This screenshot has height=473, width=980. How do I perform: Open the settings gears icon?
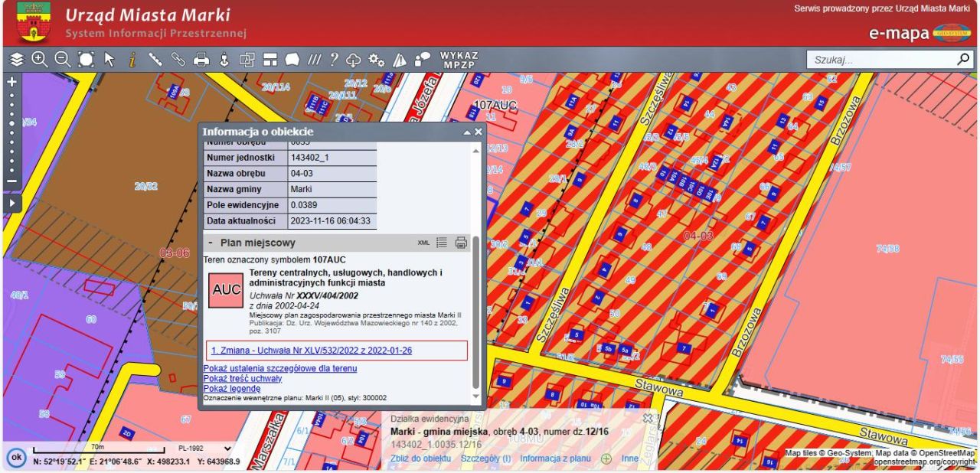click(376, 59)
